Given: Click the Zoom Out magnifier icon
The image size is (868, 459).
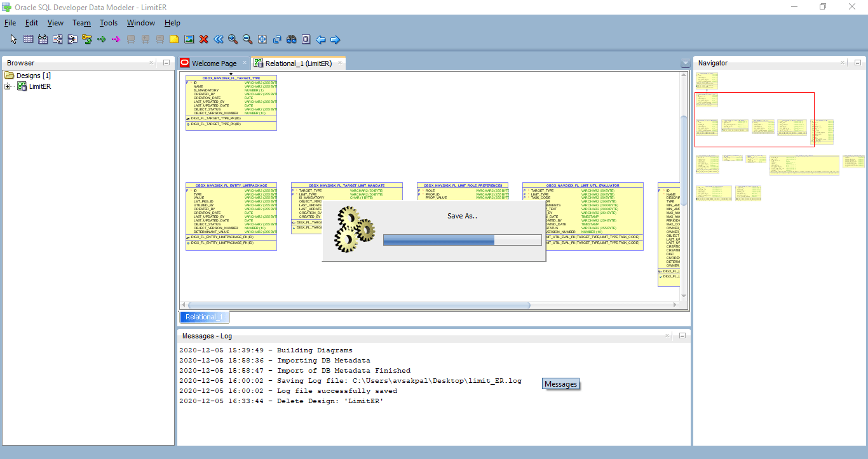Looking at the screenshot, I should coord(248,39).
